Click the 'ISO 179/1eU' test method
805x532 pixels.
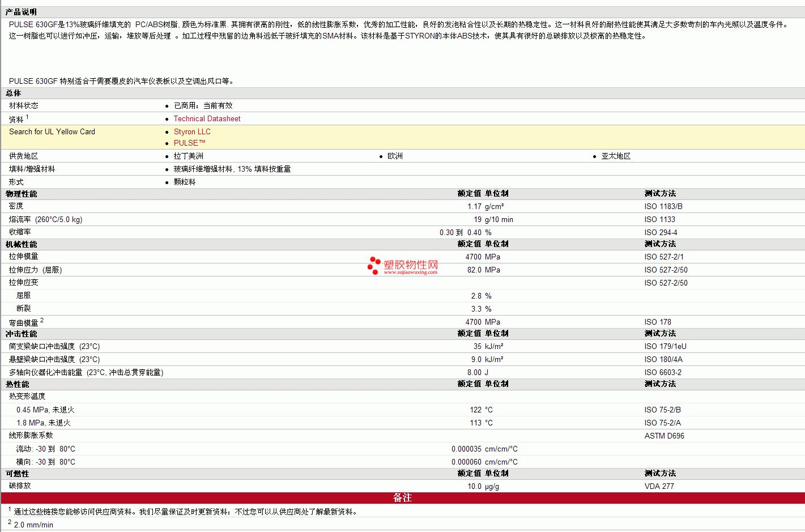coord(666,347)
